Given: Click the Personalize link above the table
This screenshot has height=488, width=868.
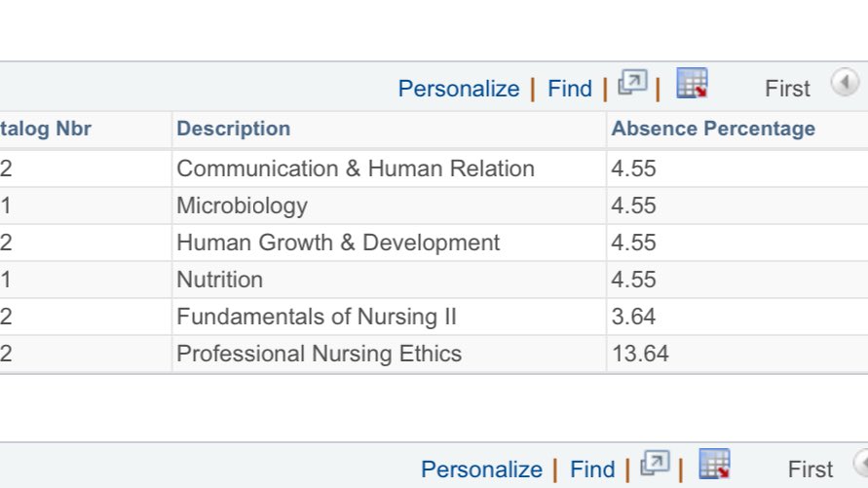Looking at the screenshot, I should click(459, 89).
